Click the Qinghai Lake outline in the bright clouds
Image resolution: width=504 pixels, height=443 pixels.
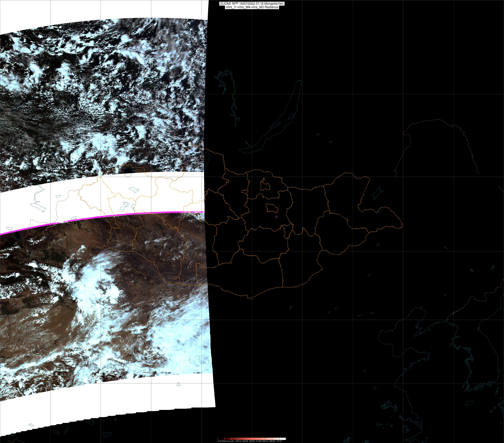click(204, 360)
